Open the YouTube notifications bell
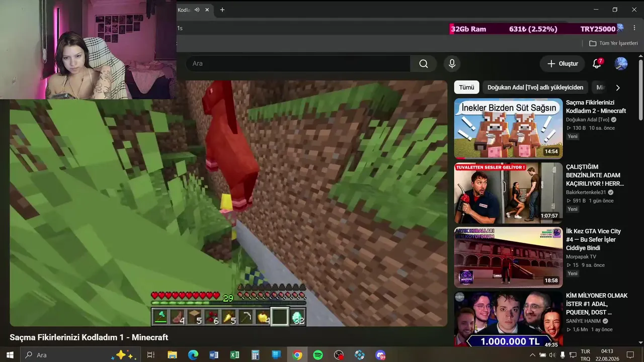The width and height of the screenshot is (644, 362). tap(597, 64)
